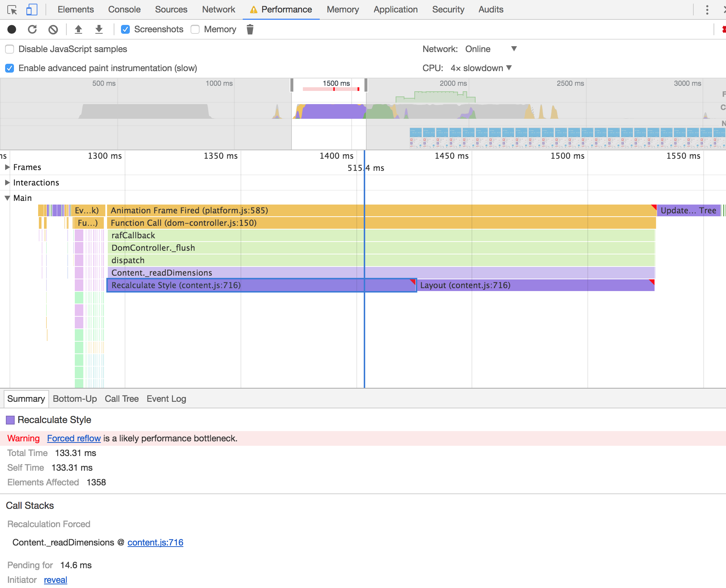Save the performance profile
Image resolution: width=726 pixels, height=588 pixels.
click(99, 29)
